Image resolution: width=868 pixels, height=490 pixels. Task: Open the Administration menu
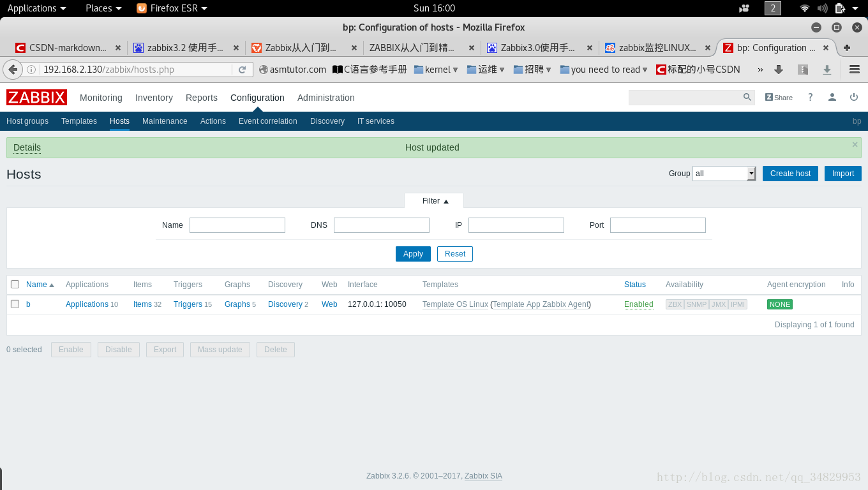point(326,98)
